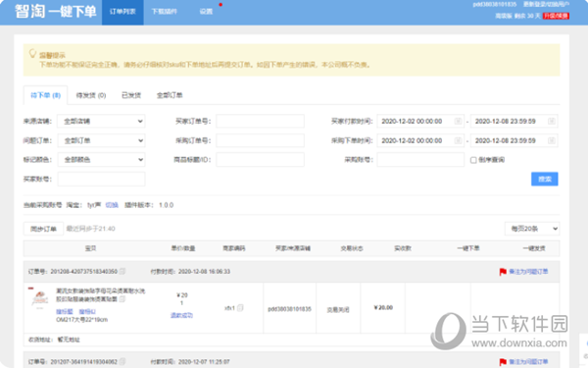Click purchase order time end date field
588x368 pixels.
514,140
